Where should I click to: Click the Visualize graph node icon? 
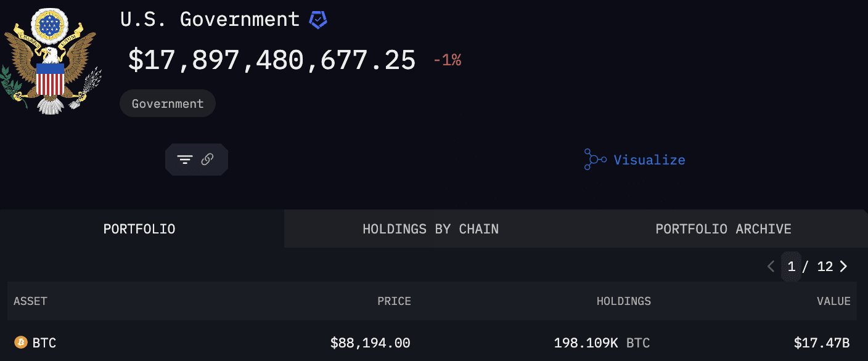595,160
